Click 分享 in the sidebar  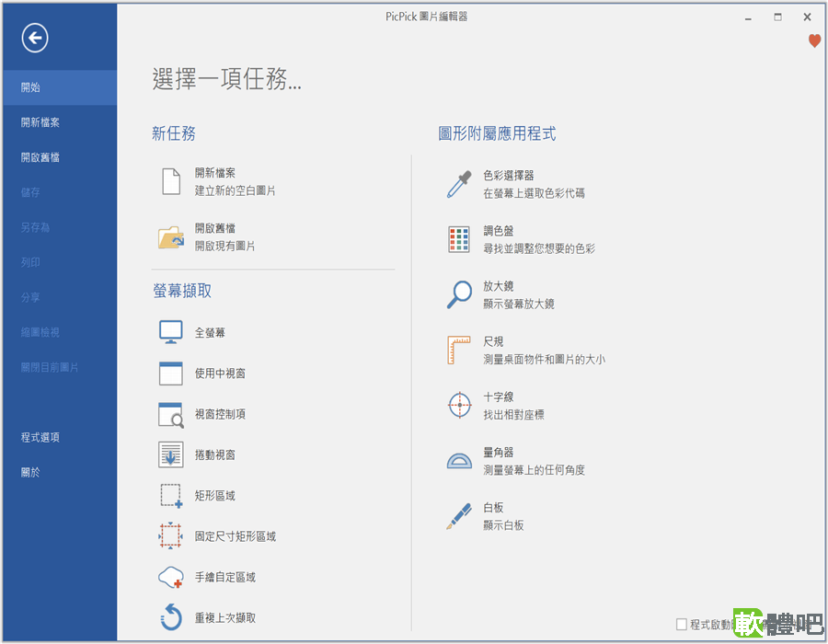(60, 297)
